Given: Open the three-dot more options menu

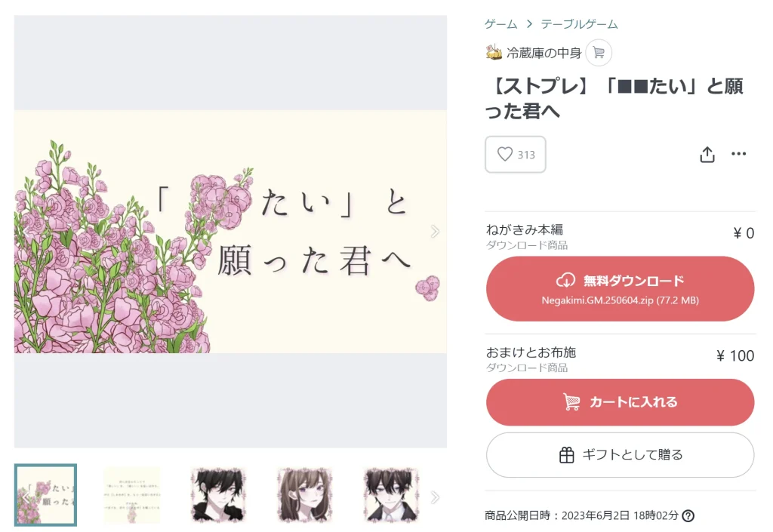Looking at the screenshot, I should coord(738,154).
